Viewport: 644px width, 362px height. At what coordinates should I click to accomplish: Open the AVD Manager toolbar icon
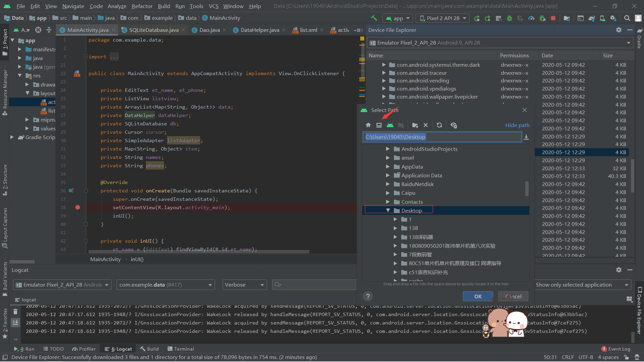coord(602,18)
